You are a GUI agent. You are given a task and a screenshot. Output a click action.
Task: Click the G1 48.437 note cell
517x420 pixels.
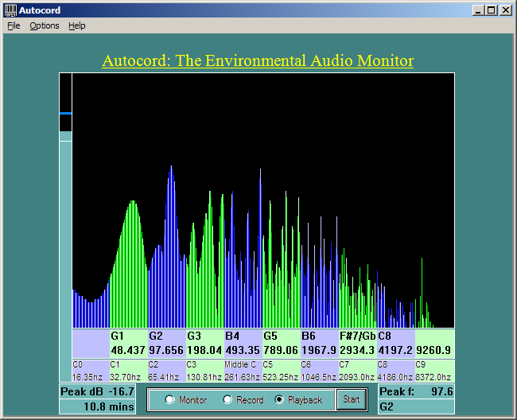click(x=129, y=343)
